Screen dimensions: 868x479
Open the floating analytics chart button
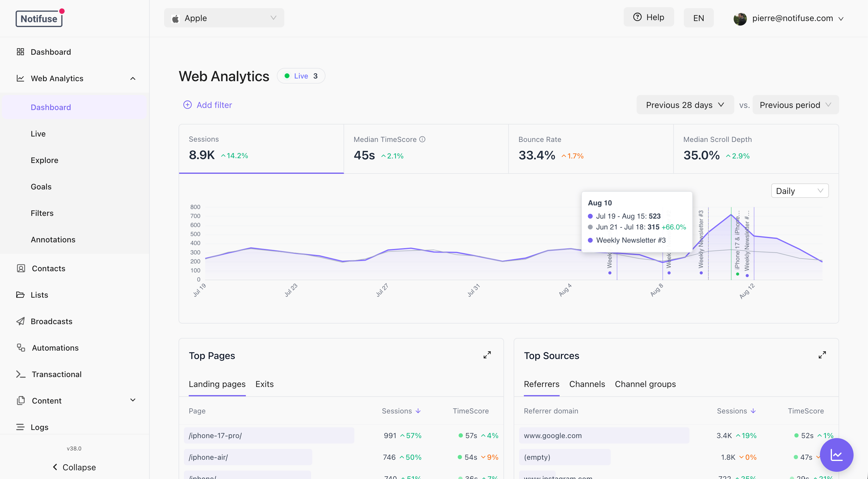836,455
